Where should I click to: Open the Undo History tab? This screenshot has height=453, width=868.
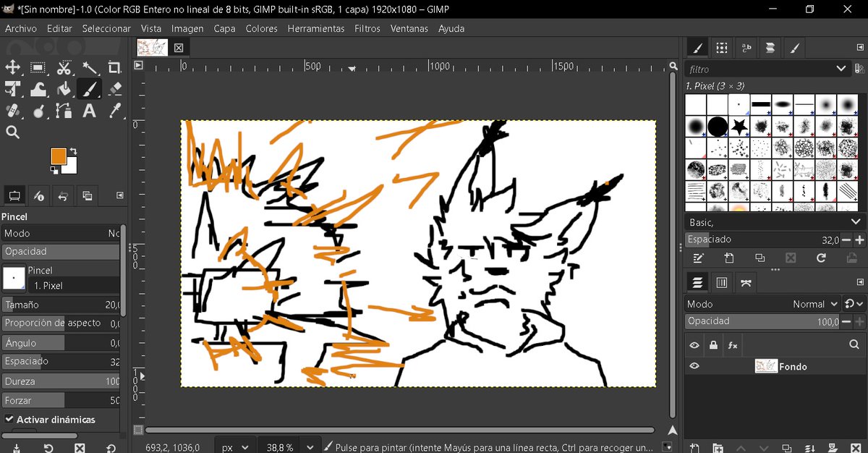[x=63, y=195]
